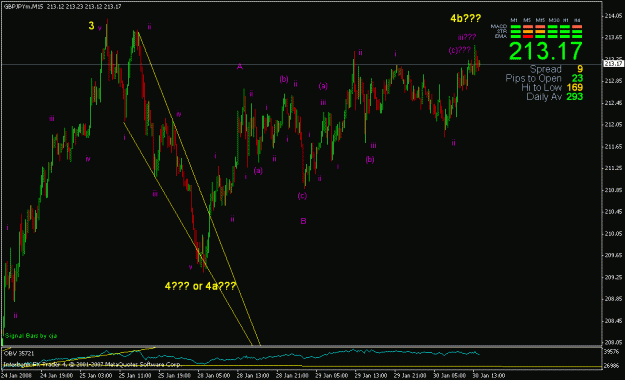Click the '24 Jan 2008' time axis label
Image resolution: width=625 pixels, height=380 pixels.
(x=17, y=376)
